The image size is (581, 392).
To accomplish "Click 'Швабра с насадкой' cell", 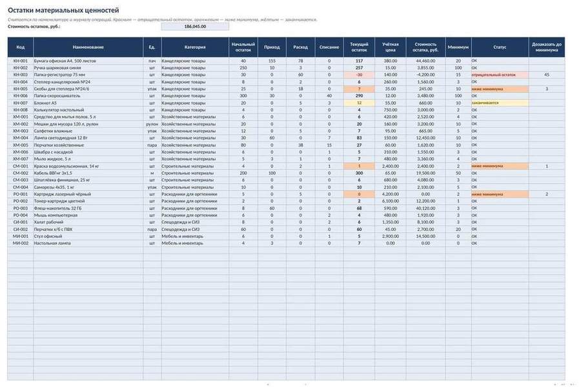I will 88,152.
